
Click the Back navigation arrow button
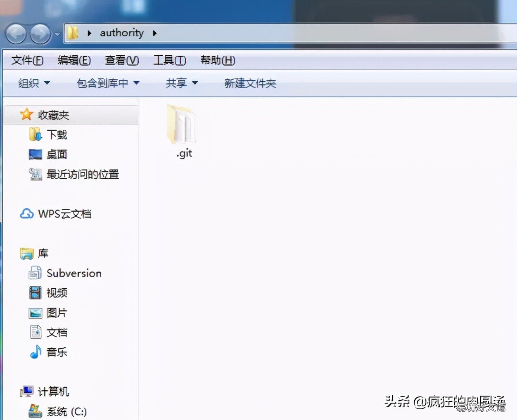[16, 34]
